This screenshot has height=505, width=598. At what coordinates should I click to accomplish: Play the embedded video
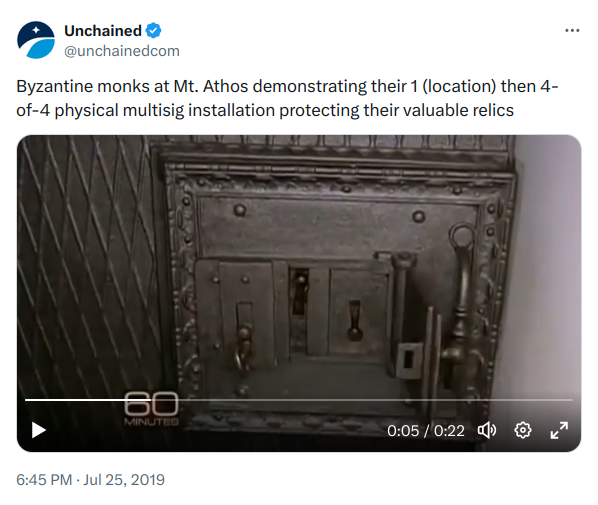[39, 430]
